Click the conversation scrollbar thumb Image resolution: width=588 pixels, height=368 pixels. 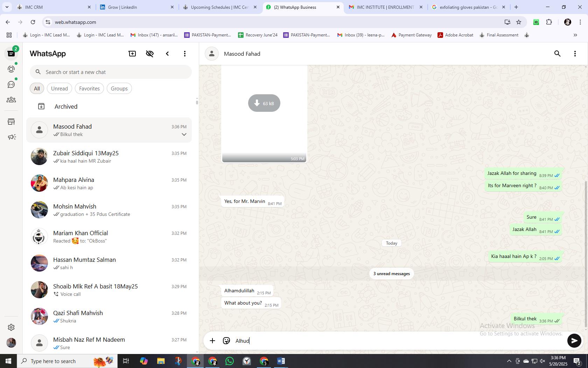point(586,254)
